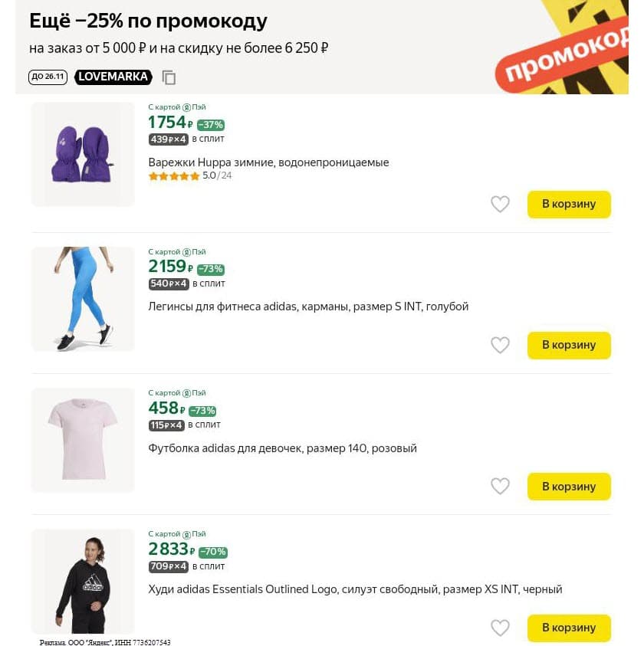644x646 pixels.
Task: Add black adidas hoodie to cart
Action: (x=569, y=628)
